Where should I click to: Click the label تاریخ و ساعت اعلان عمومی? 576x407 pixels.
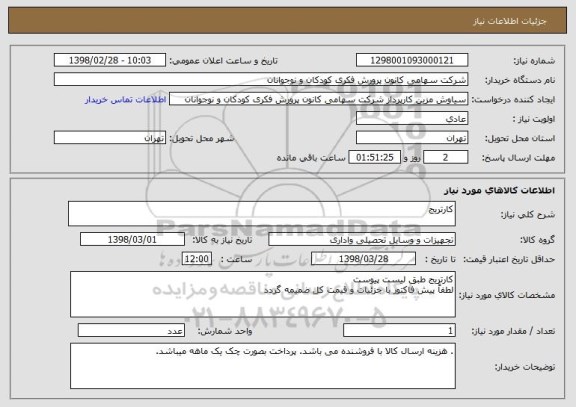[x=223, y=61]
